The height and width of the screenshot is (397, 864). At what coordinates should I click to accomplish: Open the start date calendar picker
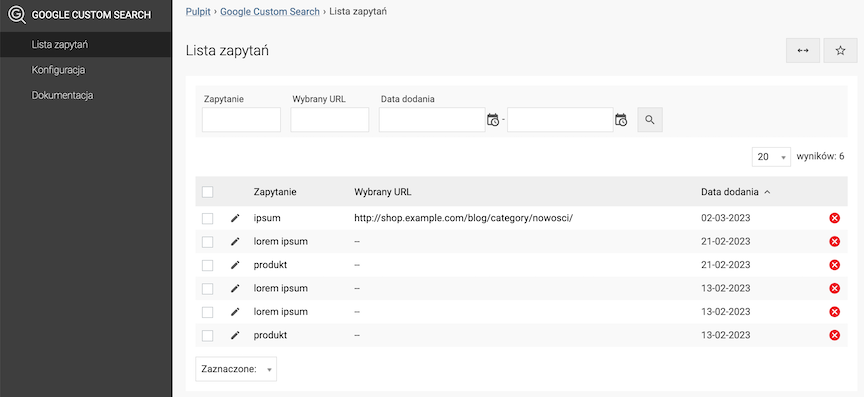(493, 120)
